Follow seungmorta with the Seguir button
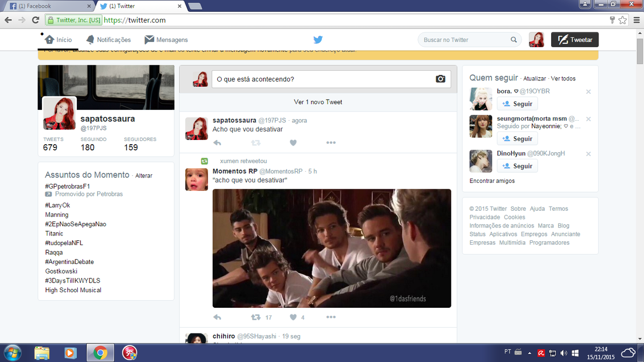Image resolution: width=644 pixels, height=362 pixels. point(517,139)
